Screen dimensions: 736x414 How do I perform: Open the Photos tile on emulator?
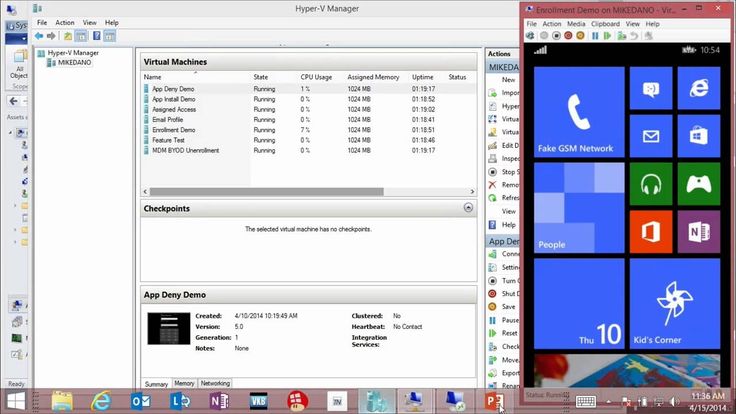(x=627, y=371)
